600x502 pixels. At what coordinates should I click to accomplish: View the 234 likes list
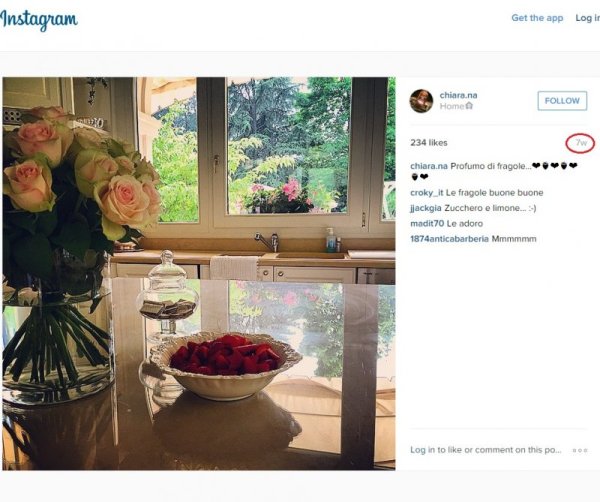pyautogui.click(x=429, y=143)
